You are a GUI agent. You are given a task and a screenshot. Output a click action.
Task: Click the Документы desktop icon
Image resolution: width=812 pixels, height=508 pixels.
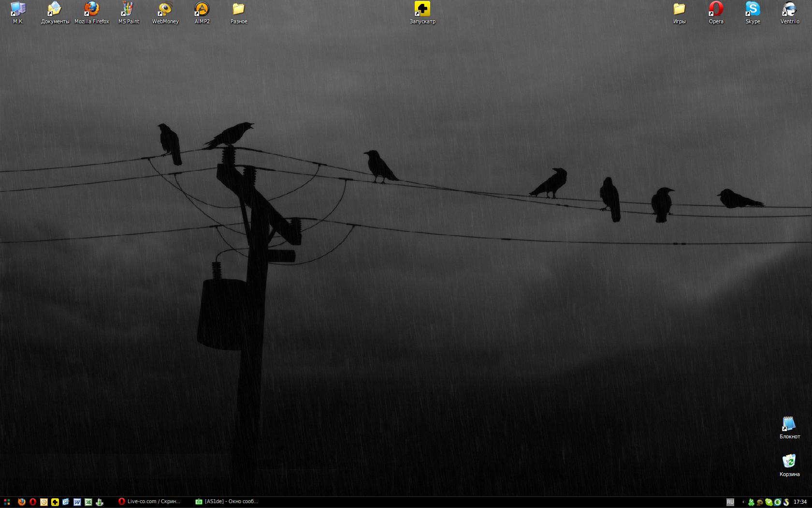55,10
